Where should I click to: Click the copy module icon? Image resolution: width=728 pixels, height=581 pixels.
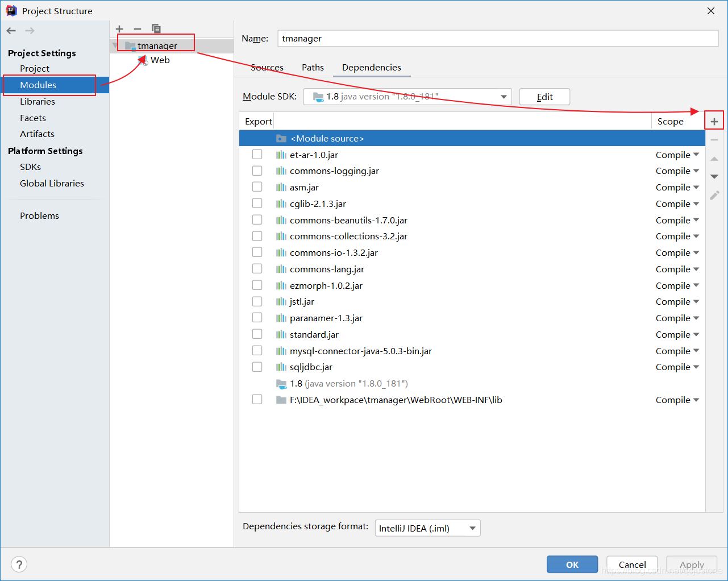[x=156, y=29]
